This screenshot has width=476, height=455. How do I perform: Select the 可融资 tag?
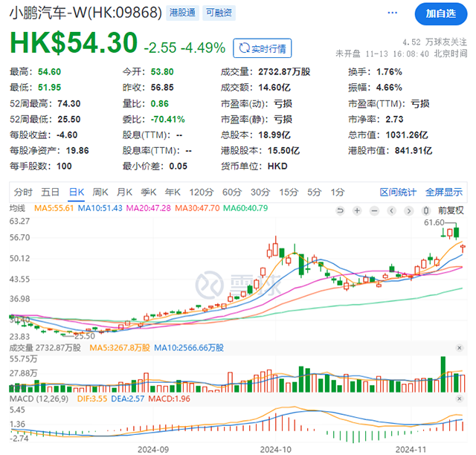coord(219,13)
